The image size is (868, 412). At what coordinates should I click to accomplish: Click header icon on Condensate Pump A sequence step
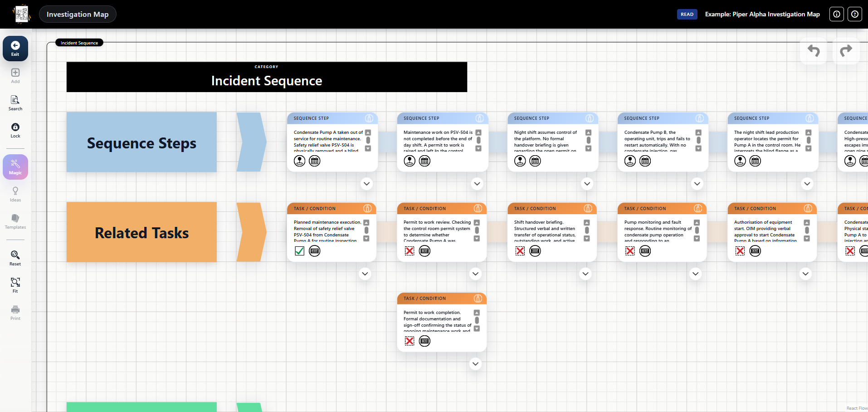point(369,118)
